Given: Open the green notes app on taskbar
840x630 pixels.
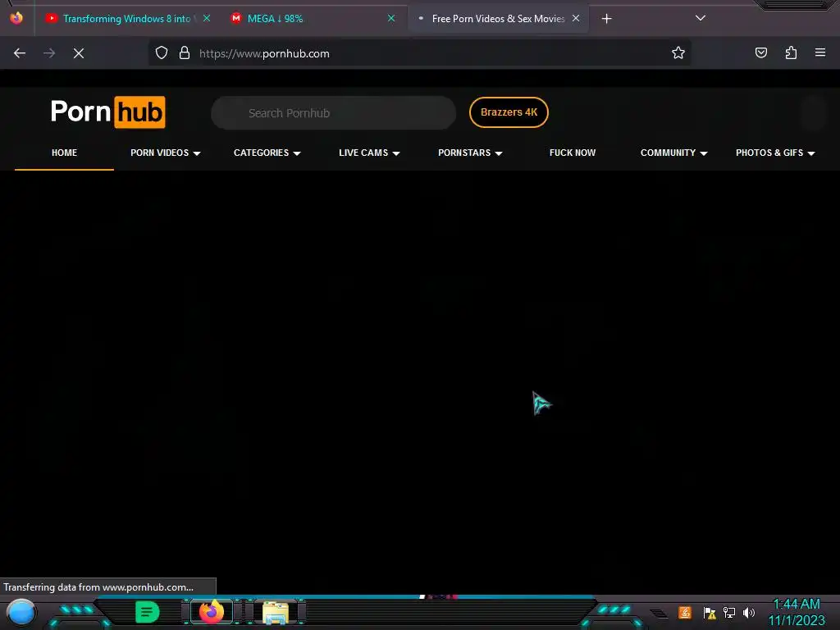Looking at the screenshot, I should [x=148, y=612].
